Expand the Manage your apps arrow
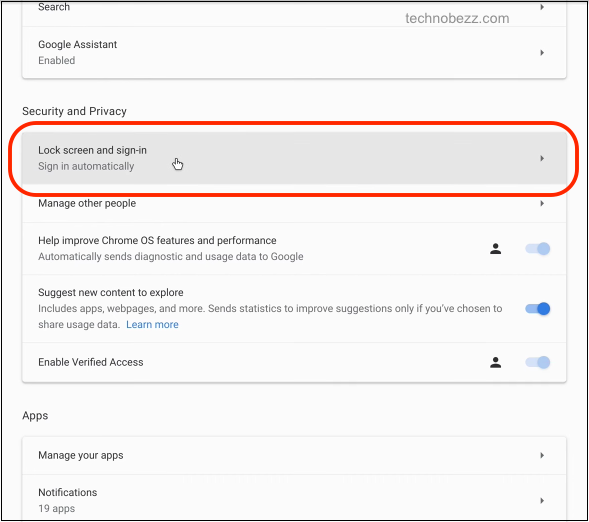The height and width of the screenshot is (522, 589). click(542, 456)
